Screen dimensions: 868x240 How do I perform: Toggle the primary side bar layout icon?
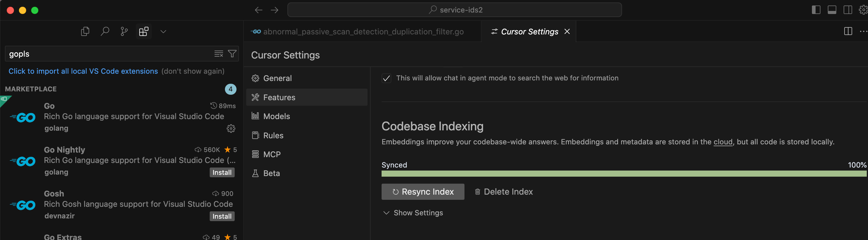[x=816, y=10]
